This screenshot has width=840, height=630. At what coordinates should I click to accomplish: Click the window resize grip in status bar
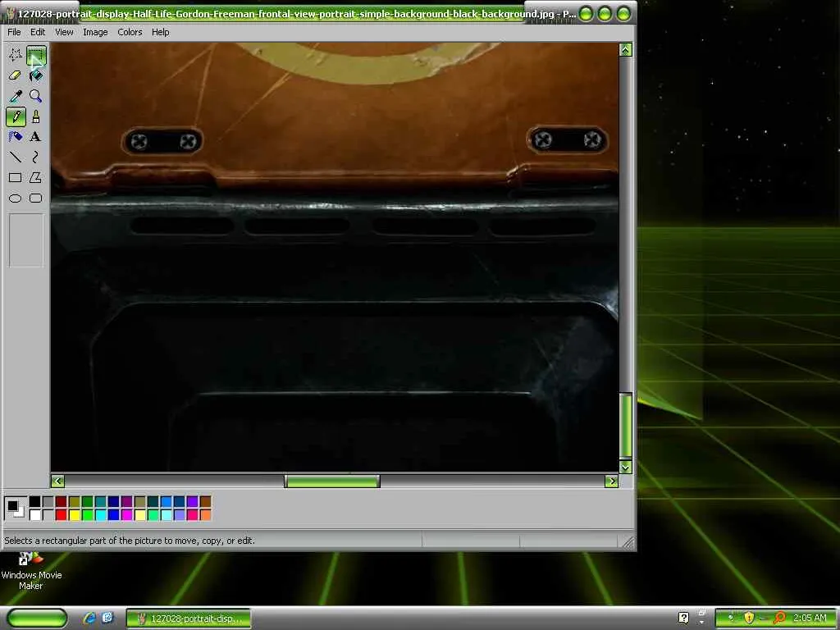pyautogui.click(x=628, y=543)
